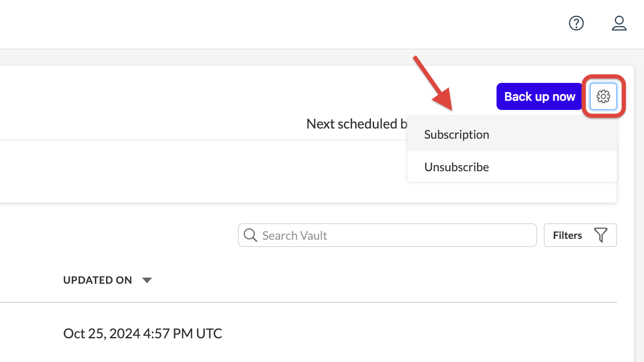
Task: Open the user account profile icon
Action: 619,23
